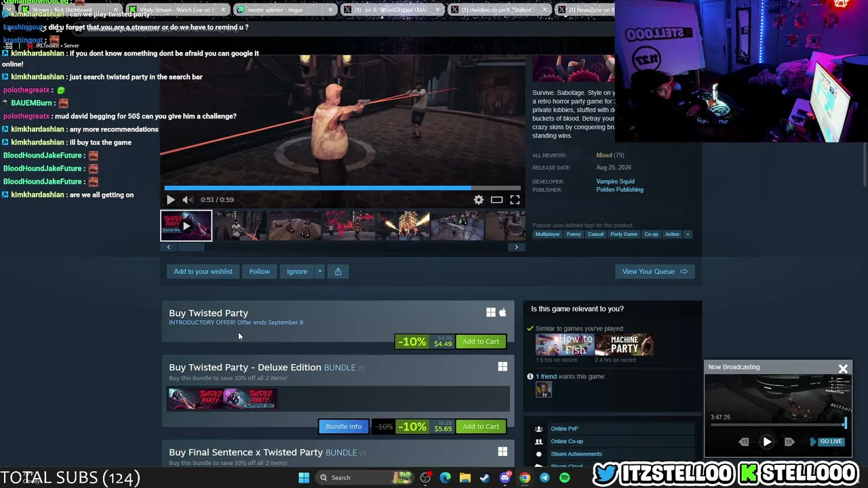The height and width of the screenshot is (488, 868).
Task: Open the share icon button
Action: tap(338, 272)
